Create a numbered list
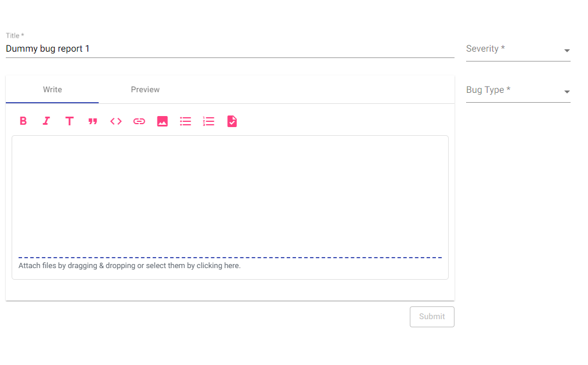588x365 pixels. 208,121
